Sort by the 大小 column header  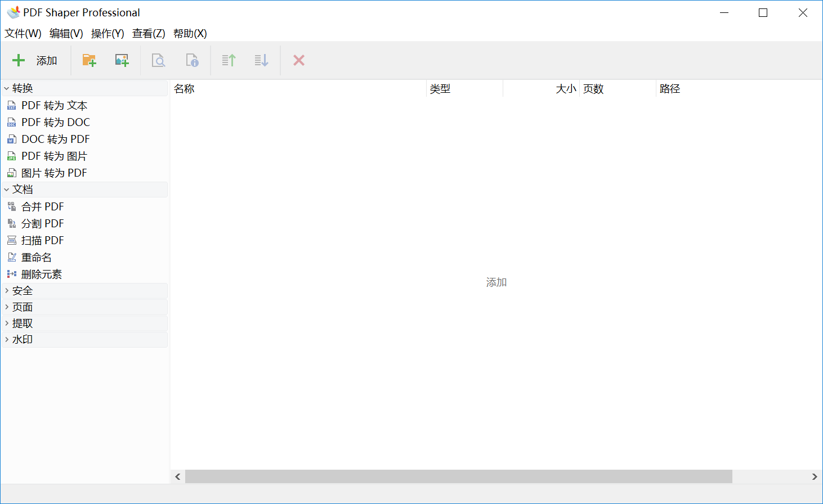541,89
